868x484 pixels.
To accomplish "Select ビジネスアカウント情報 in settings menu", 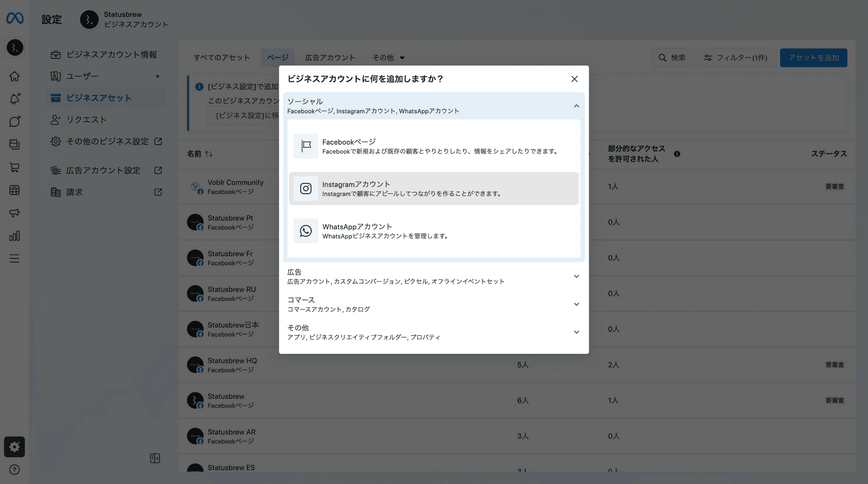I will click(111, 55).
